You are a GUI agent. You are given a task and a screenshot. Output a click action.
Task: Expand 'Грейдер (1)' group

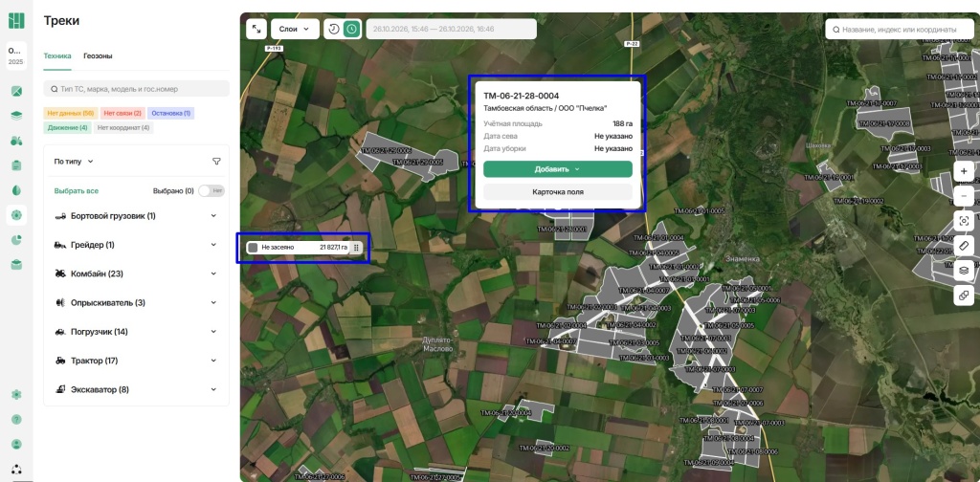[x=136, y=245]
